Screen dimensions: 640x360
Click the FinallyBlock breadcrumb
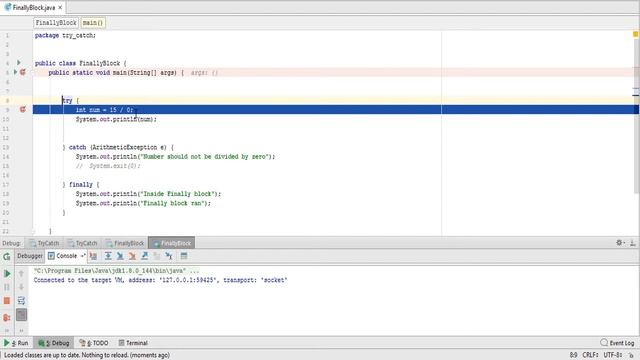click(x=56, y=23)
